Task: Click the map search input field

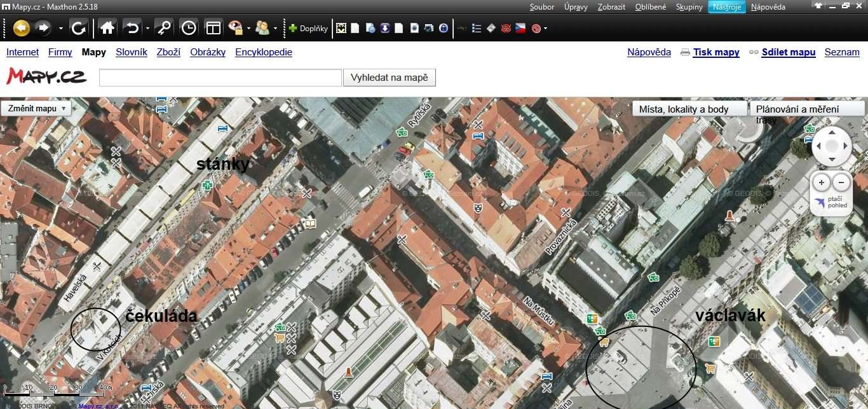Action: (x=220, y=78)
